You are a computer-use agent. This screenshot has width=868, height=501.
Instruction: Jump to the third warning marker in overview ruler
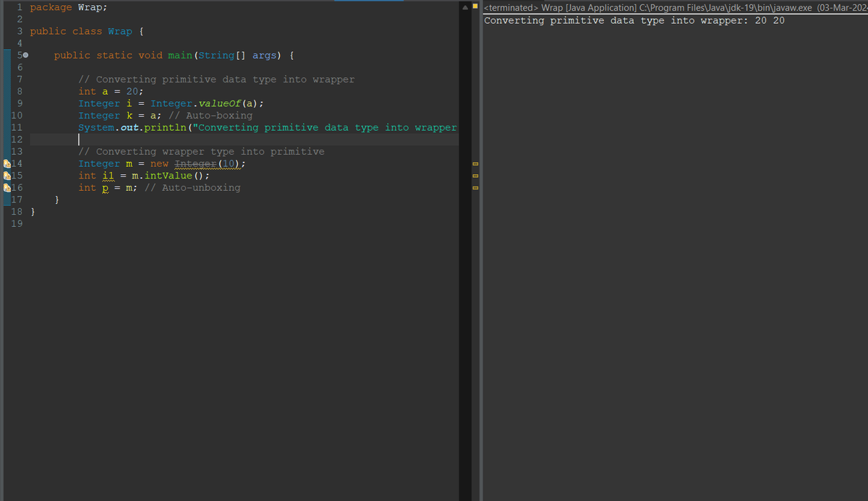[x=475, y=189]
